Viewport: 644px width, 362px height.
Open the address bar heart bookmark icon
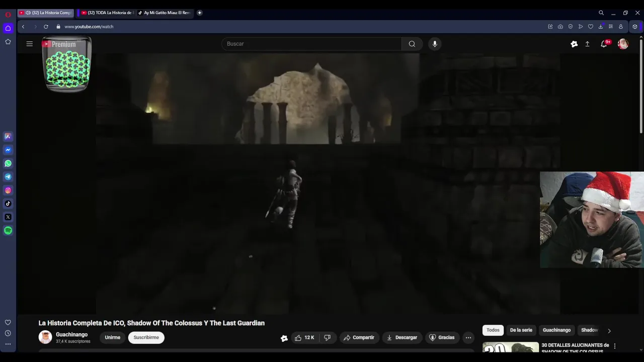(591, 27)
